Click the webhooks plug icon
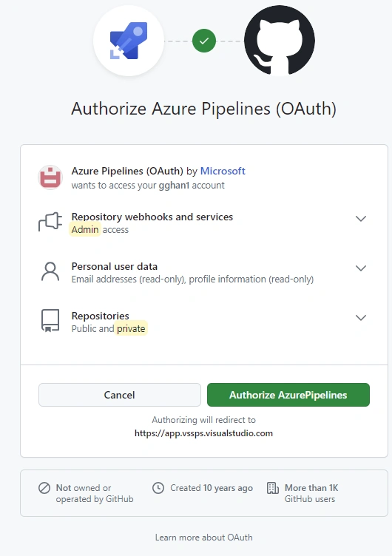Viewport: 392px width, 556px height. click(50, 222)
